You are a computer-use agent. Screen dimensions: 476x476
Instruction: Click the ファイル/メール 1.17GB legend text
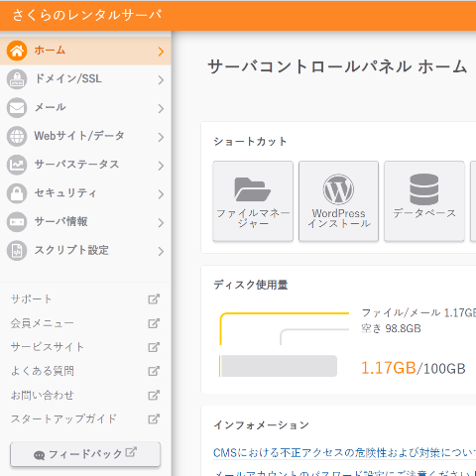click(x=418, y=312)
